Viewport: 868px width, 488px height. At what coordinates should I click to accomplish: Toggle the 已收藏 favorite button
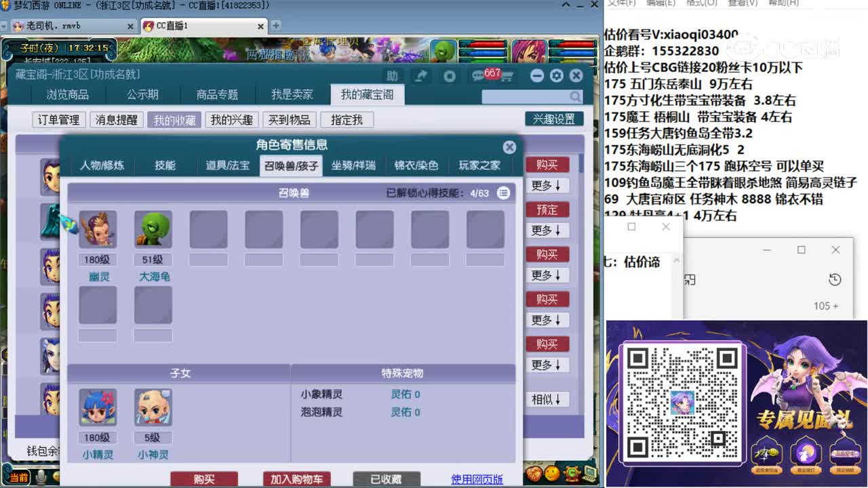tap(387, 479)
